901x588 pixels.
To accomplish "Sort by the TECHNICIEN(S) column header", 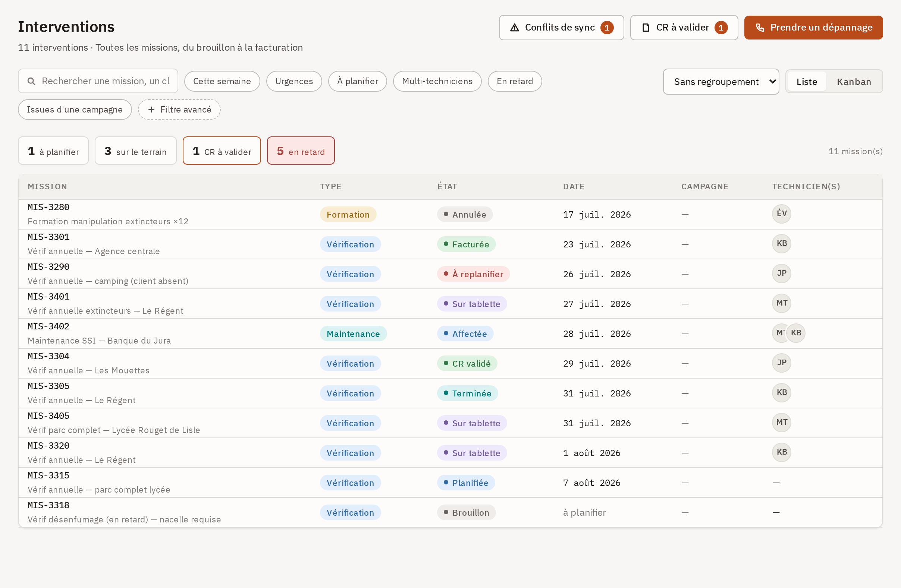I will (806, 187).
